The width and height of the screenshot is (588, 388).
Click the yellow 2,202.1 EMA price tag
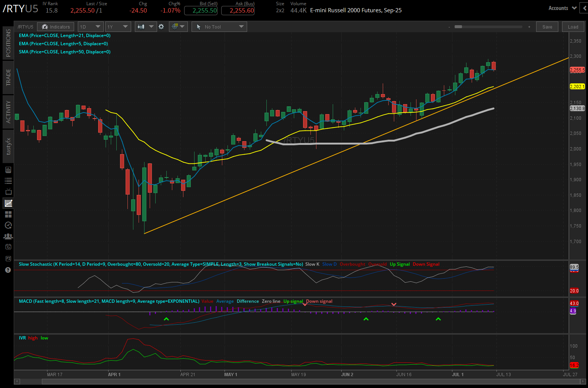[x=577, y=86]
